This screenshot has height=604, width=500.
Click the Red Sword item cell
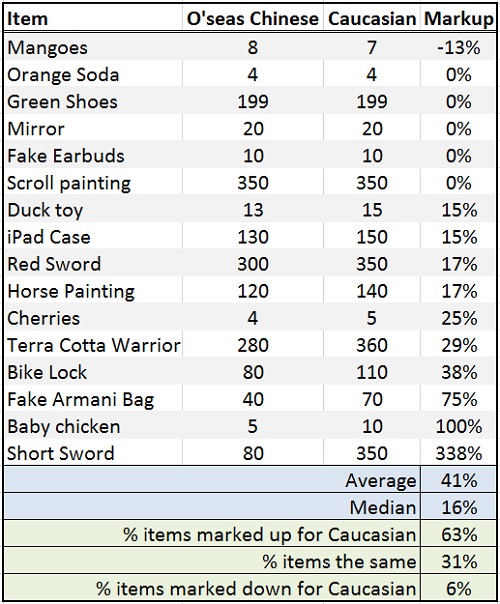(93, 264)
